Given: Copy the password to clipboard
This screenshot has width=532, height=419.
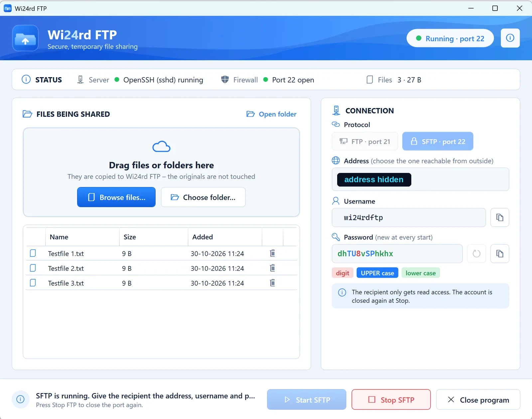Looking at the screenshot, I should pos(499,254).
